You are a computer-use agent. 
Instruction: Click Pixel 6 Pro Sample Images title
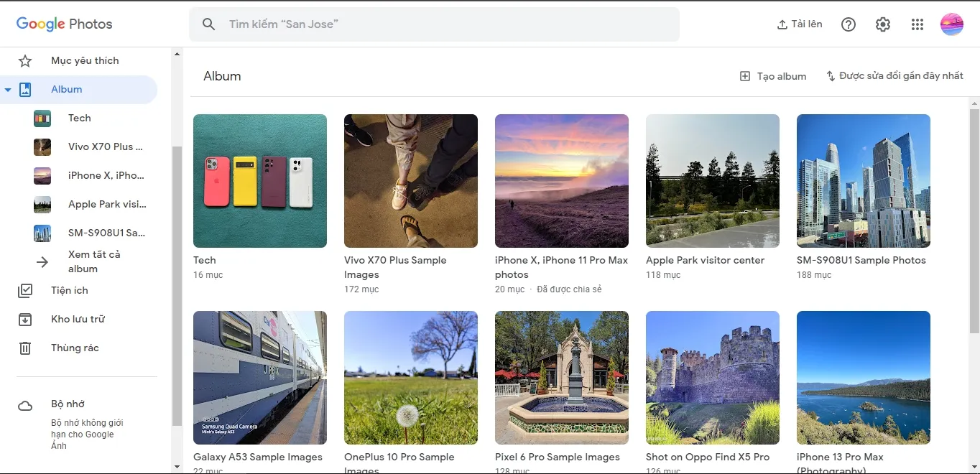558,457
